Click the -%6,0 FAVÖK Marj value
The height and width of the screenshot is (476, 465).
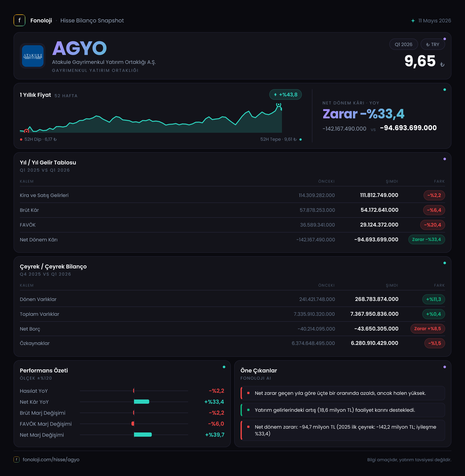coord(216,424)
